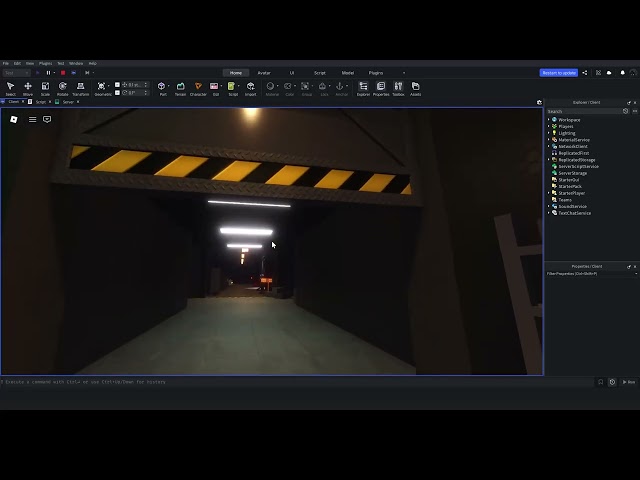Choose the Move tool
Screen dimensions: 640x480
[x=28, y=89]
